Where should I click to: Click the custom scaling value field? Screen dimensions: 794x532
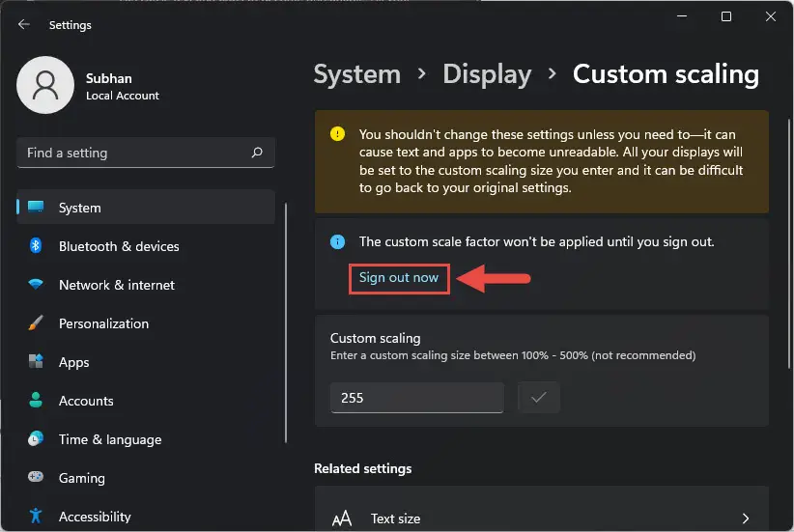[x=416, y=398]
